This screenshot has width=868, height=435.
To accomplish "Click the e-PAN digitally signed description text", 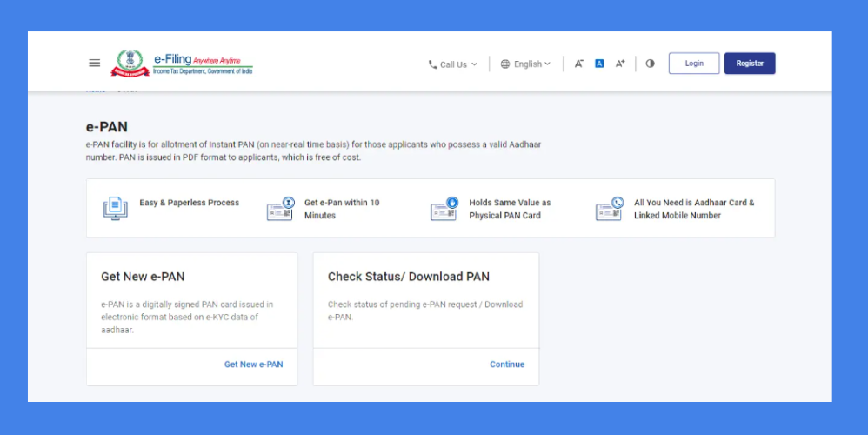I will click(x=187, y=318).
